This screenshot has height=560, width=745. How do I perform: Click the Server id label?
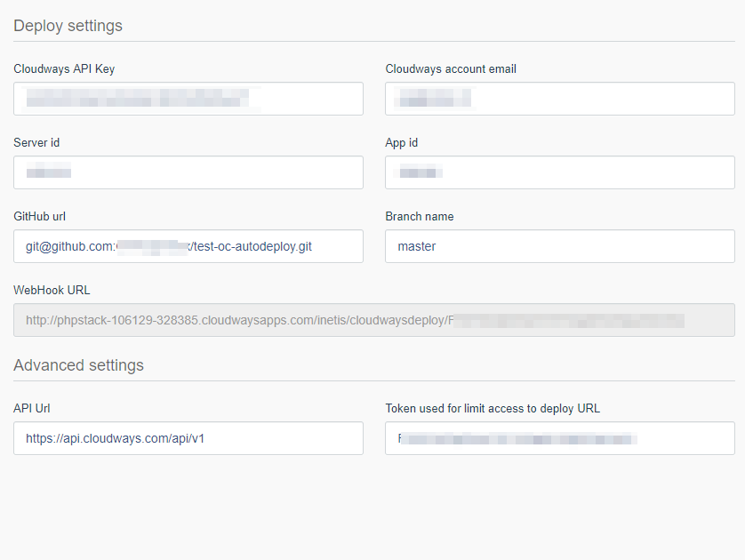[x=36, y=142]
